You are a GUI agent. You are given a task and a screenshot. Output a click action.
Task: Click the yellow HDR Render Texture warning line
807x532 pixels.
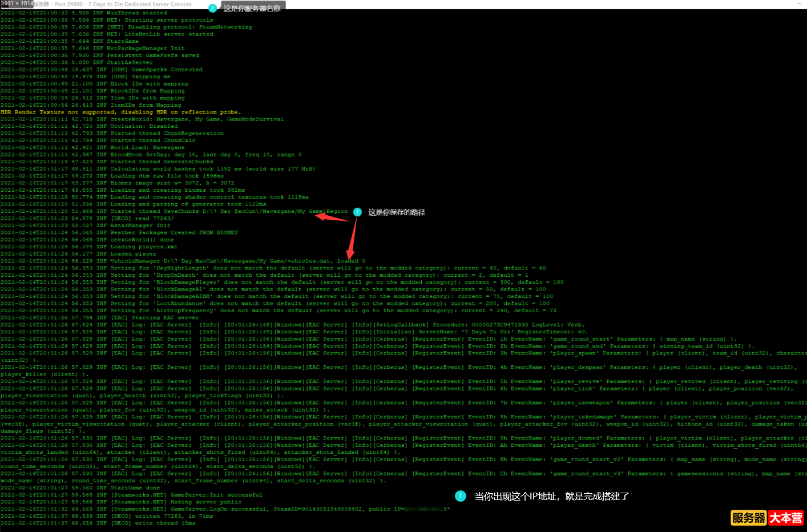(120, 112)
